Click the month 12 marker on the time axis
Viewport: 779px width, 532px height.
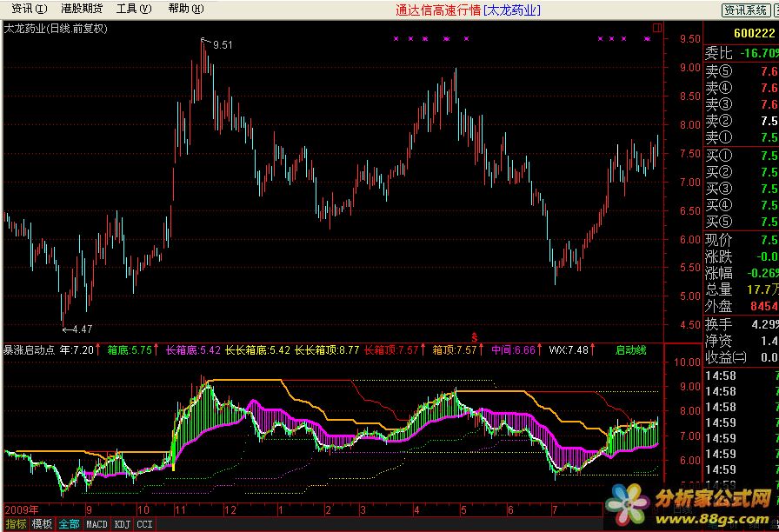click(x=230, y=510)
